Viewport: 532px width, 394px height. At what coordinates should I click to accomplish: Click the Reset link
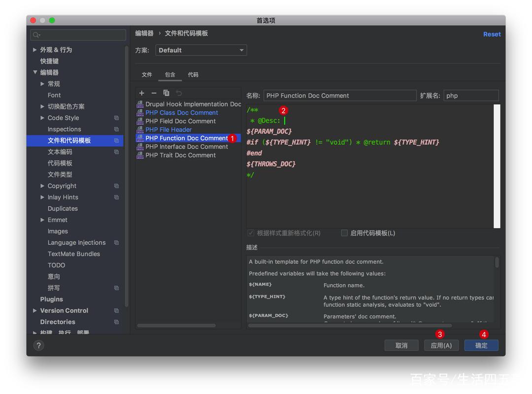(492, 34)
